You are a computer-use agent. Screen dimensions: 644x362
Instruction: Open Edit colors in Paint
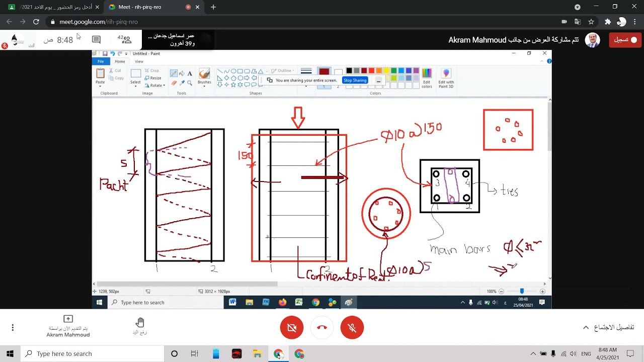[x=427, y=77]
